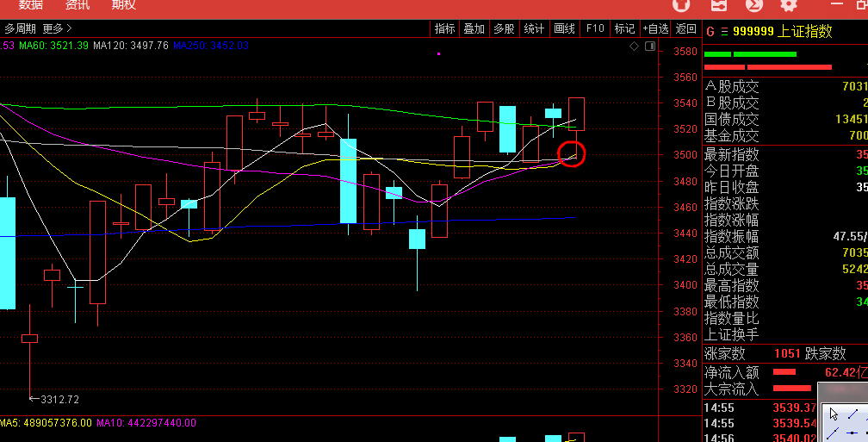The image size is (868, 442).
Task: Click the 3500 price axis label
Action: 685,155
